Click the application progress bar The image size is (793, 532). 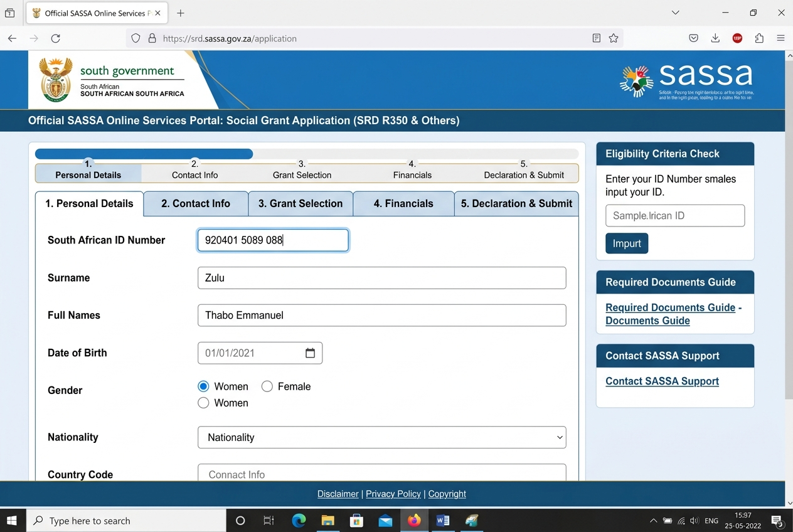coord(306,154)
